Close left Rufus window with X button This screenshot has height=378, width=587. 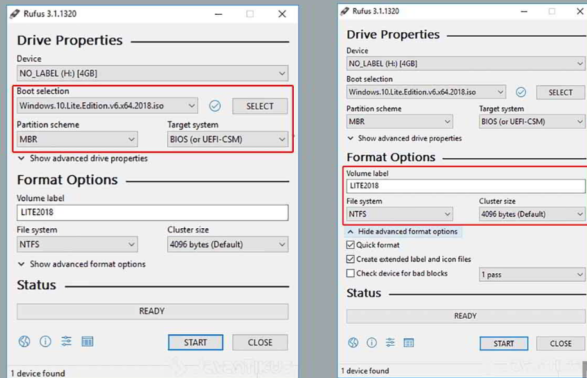point(282,14)
